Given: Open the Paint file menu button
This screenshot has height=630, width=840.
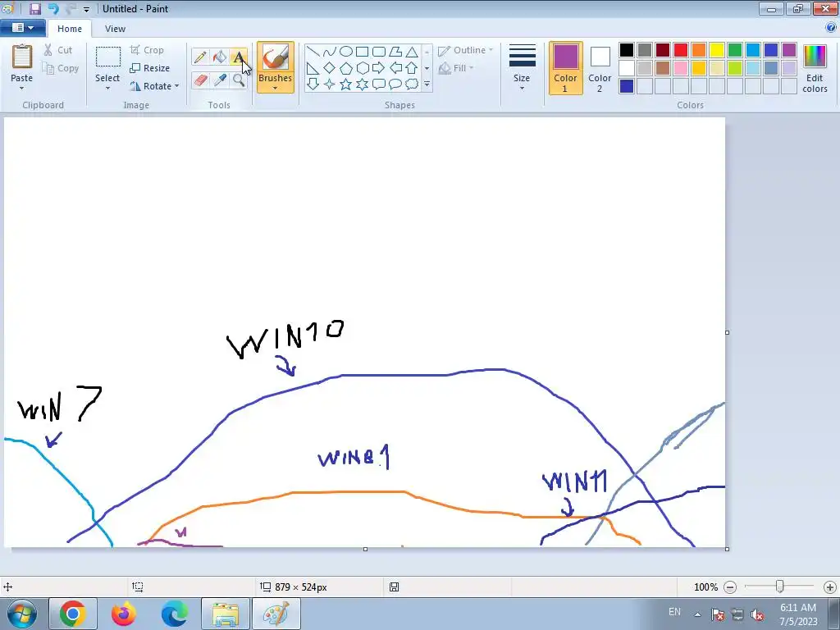Looking at the screenshot, I should tap(22, 28).
